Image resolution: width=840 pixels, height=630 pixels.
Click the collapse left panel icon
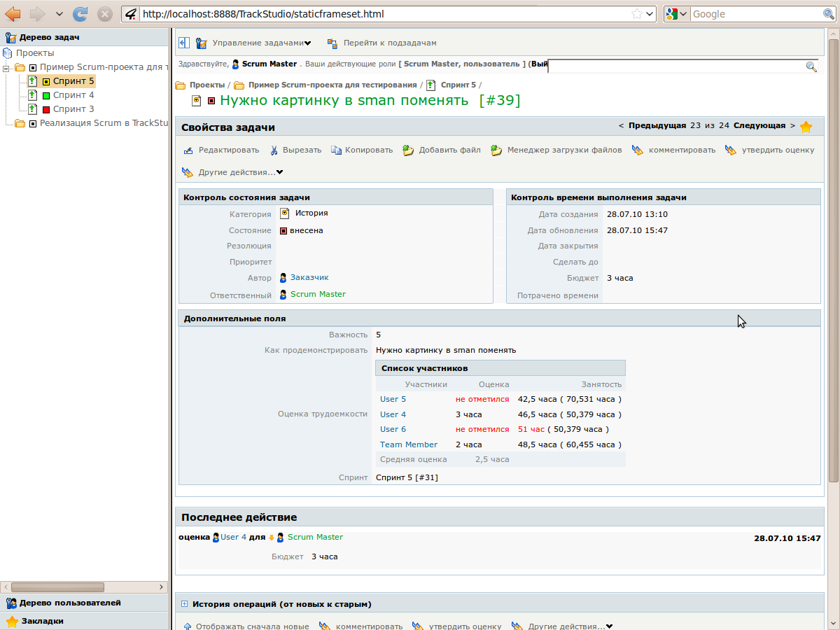(184, 43)
